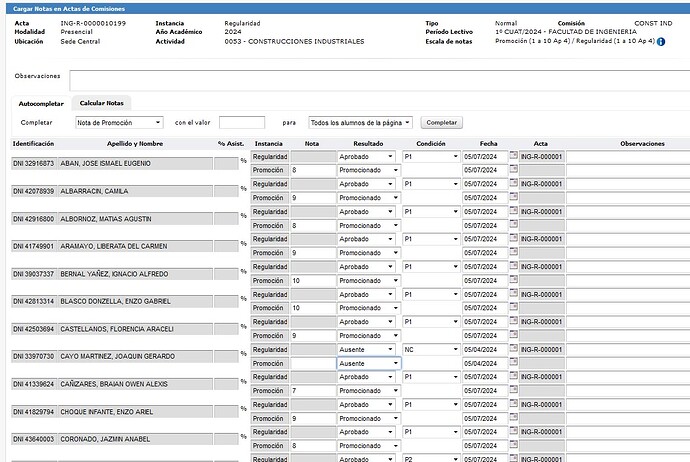Viewport: 690px width, 462px height.
Task: Open calendar icon in ALBARRACIN Promoción row
Action: [514, 197]
